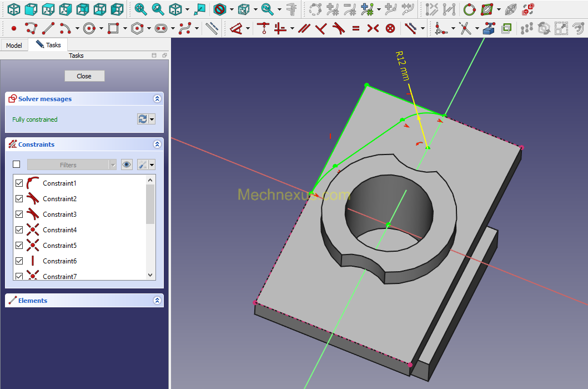Viewport: 588px width, 389px height.
Task: Toggle constraint visibility eye button
Action: pos(127,164)
